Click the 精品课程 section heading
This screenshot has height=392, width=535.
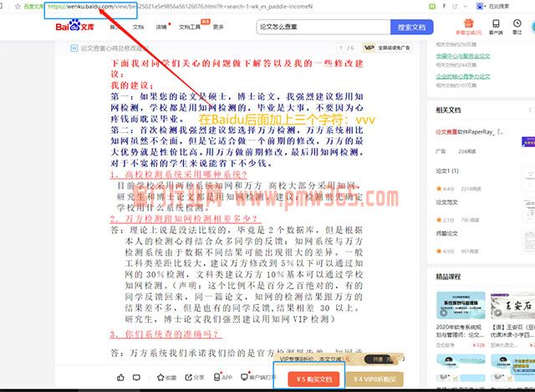[x=448, y=277]
